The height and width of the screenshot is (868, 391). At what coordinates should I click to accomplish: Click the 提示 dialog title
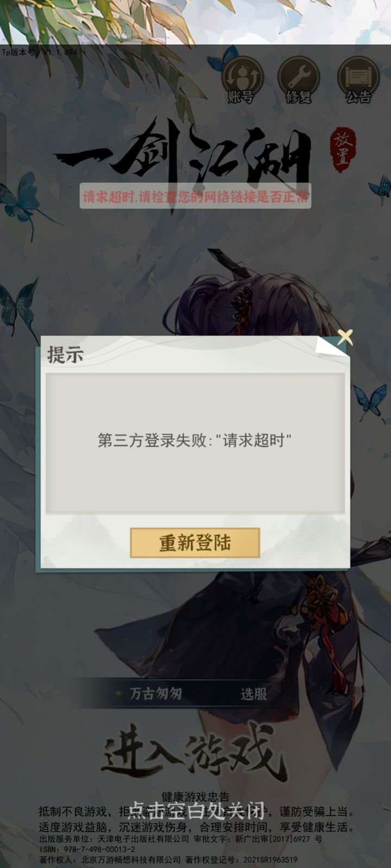(x=65, y=355)
